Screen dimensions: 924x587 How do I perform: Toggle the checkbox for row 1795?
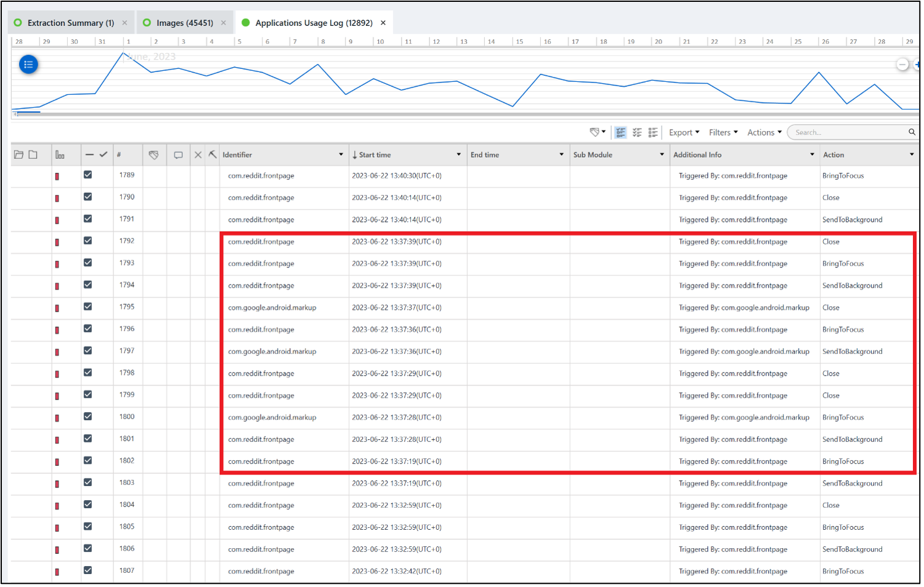point(88,307)
